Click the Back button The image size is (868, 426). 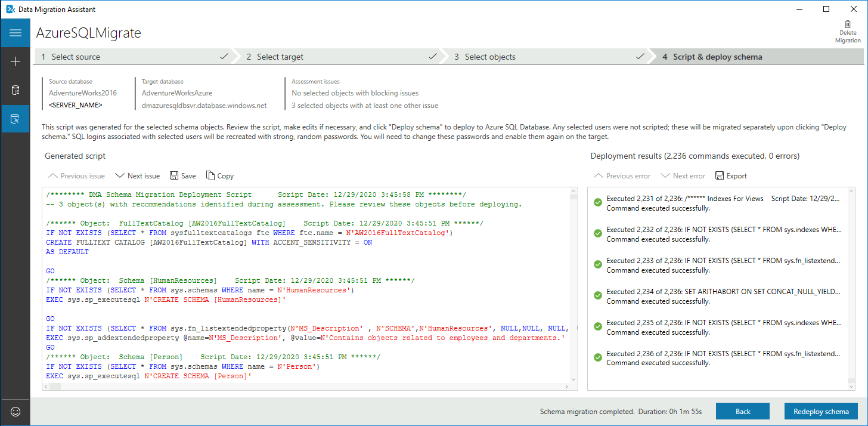[743, 412]
